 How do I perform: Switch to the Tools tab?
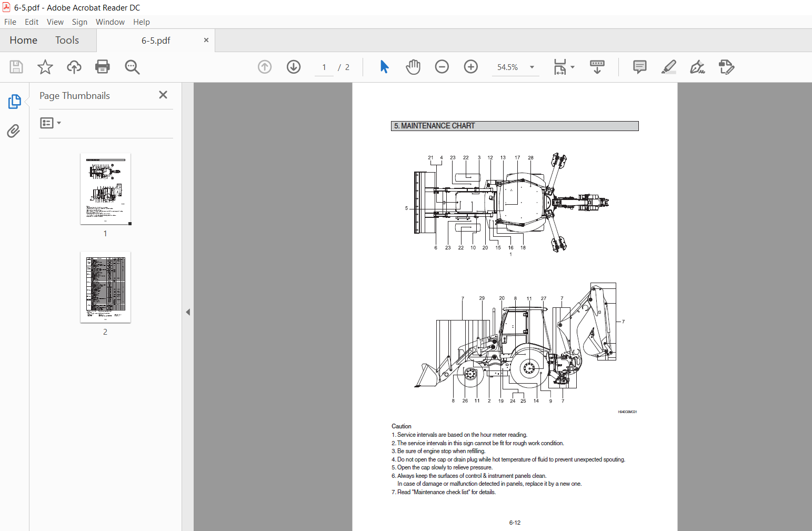tap(67, 41)
